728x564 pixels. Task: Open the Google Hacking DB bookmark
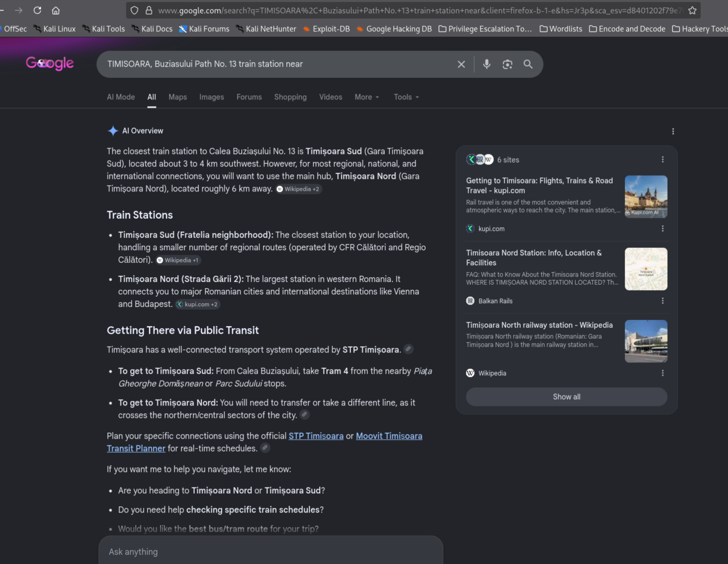394,29
